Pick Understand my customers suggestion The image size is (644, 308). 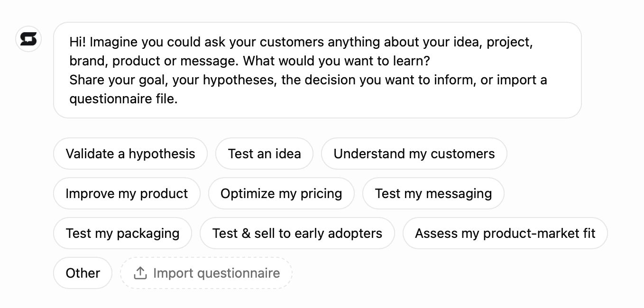(x=414, y=154)
